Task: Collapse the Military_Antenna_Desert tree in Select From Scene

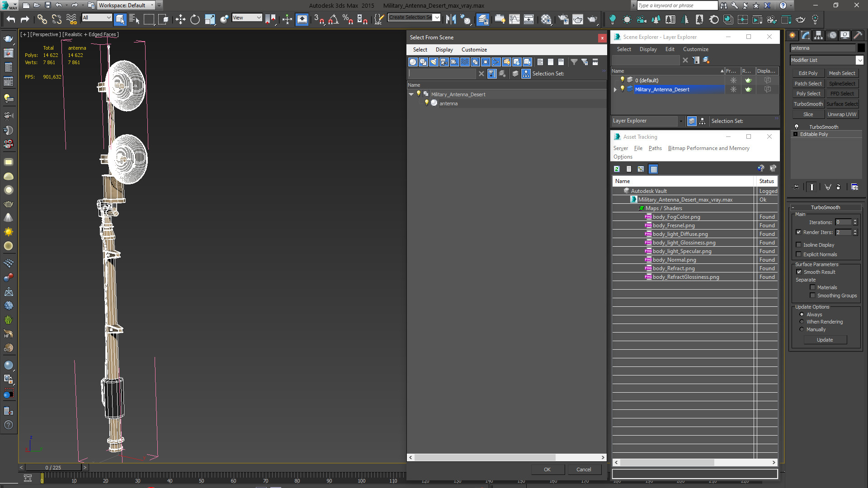Action: (411, 94)
